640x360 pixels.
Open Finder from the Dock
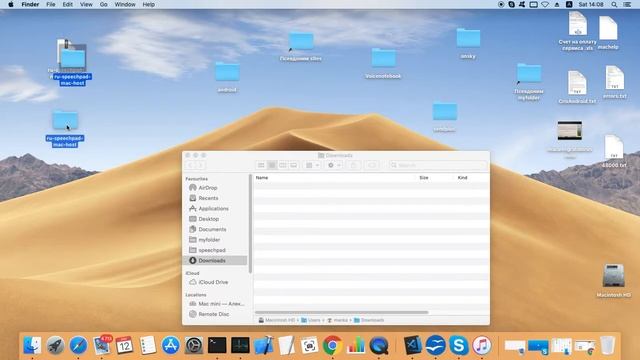click(x=32, y=345)
